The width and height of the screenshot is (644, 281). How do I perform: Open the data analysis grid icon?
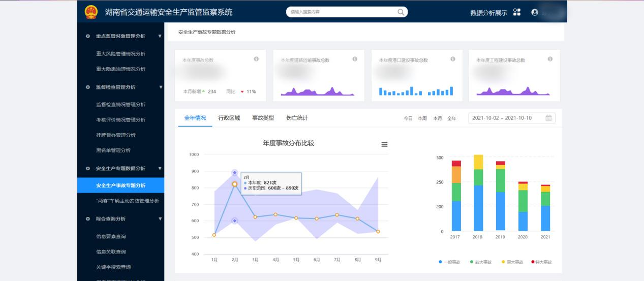point(517,12)
